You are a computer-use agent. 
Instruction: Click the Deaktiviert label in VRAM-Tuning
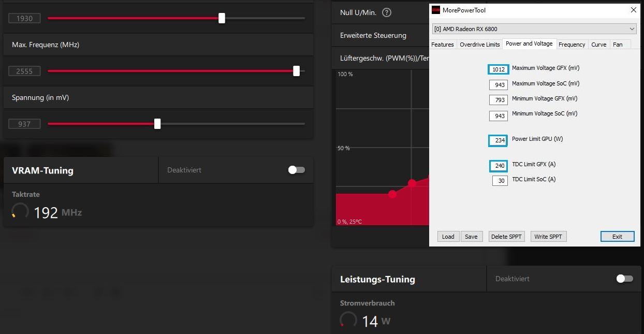[x=184, y=170]
